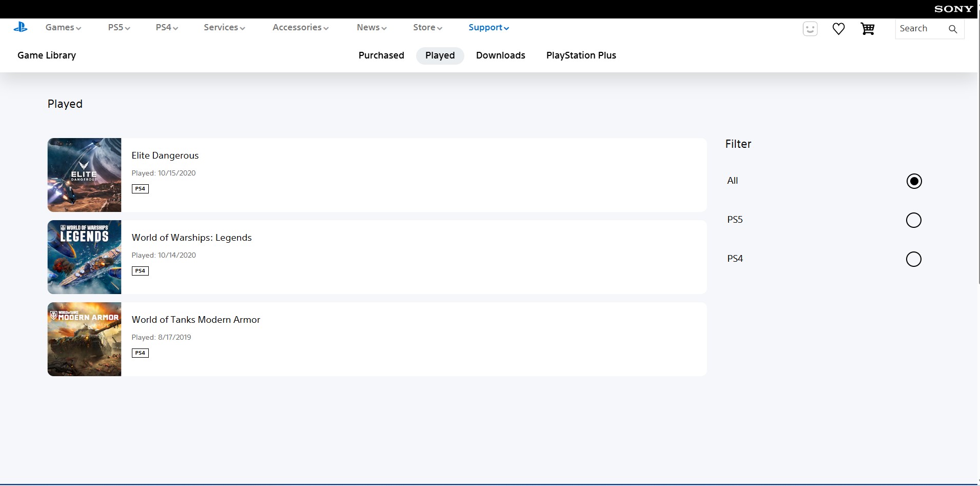Click the 'Filter' heading text
This screenshot has width=980, height=486.
(x=738, y=144)
